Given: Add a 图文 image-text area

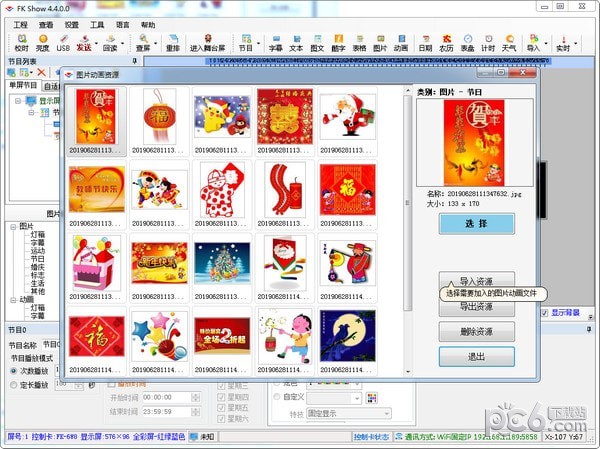Looking at the screenshot, I should pos(317,43).
